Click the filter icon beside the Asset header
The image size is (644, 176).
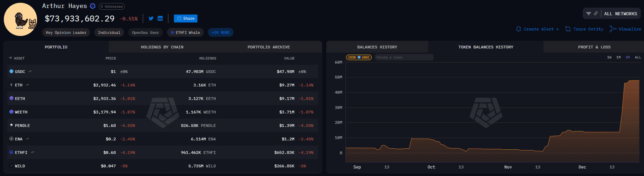[10, 58]
